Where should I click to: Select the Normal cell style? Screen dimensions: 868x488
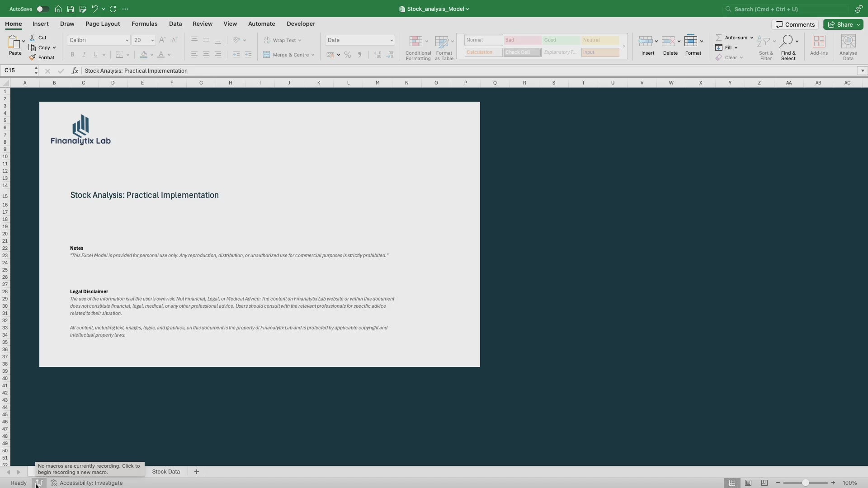click(483, 40)
